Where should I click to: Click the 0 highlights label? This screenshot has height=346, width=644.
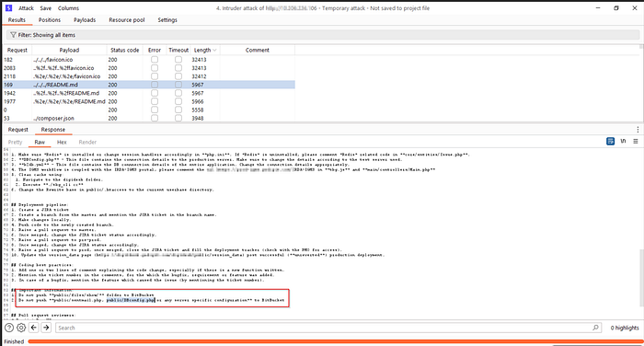[625, 328]
